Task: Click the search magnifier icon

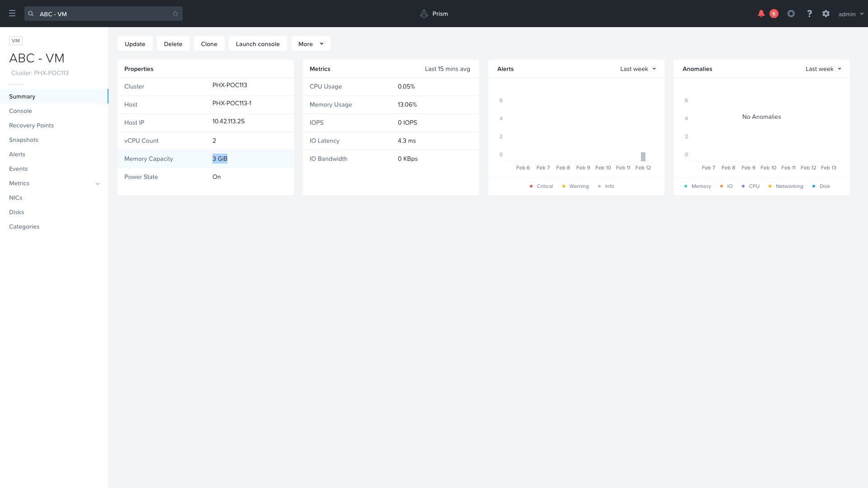Action: [x=31, y=14]
